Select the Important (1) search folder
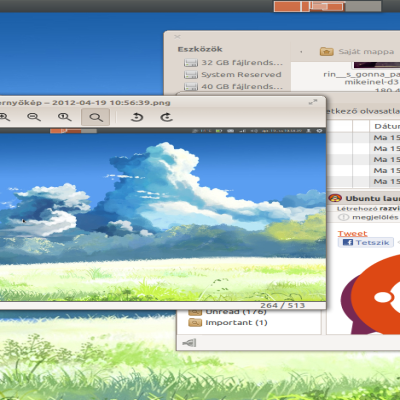Viewport: 400px width, 400px height. [228, 322]
